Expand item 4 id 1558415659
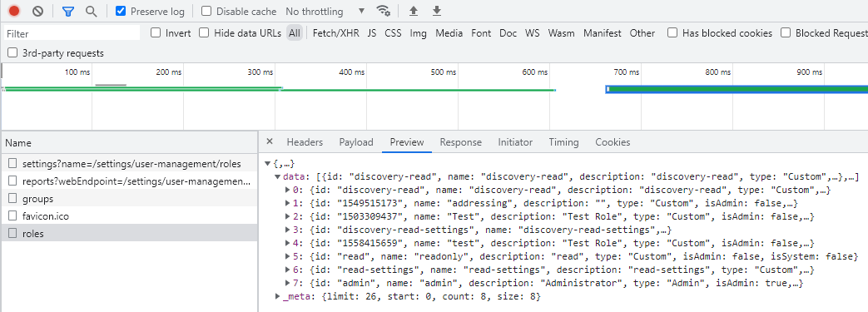The image size is (868, 312). [x=287, y=244]
